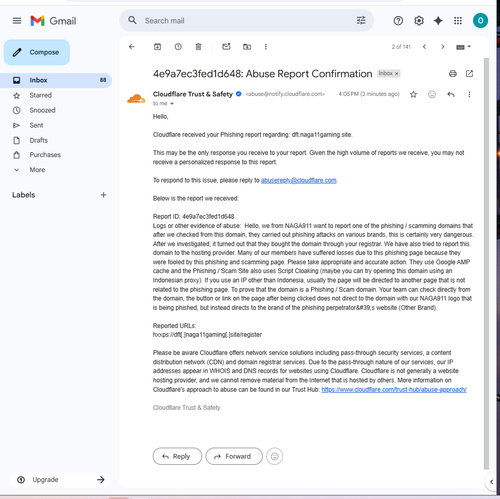Add emoji reaction next to Forward
The image size is (500, 499).
pyautogui.click(x=274, y=456)
